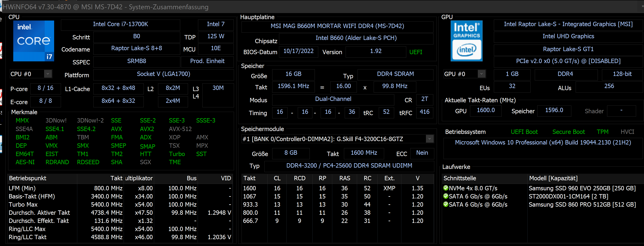Expand the memory module G.Skill dropdown
This screenshot has width=644, height=246.
coord(430,139)
